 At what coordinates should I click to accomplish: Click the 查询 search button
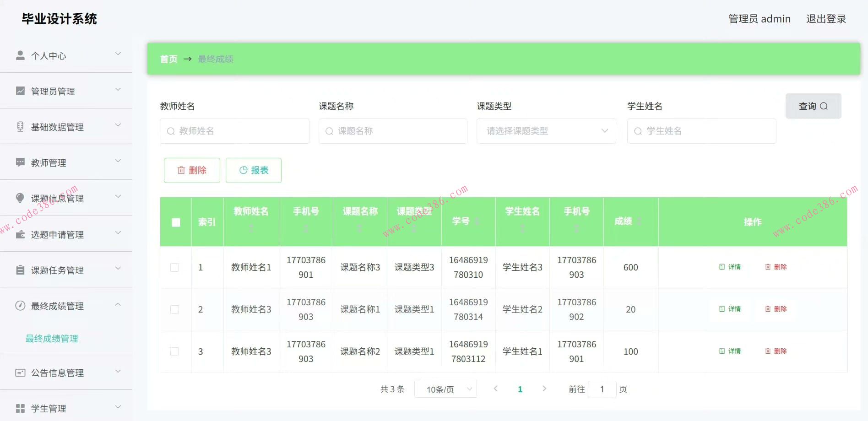(813, 106)
